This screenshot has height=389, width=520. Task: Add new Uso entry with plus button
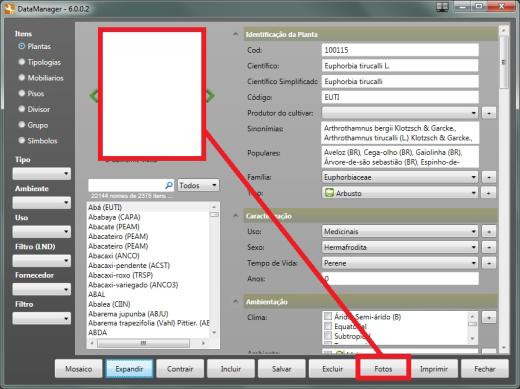coord(489,231)
